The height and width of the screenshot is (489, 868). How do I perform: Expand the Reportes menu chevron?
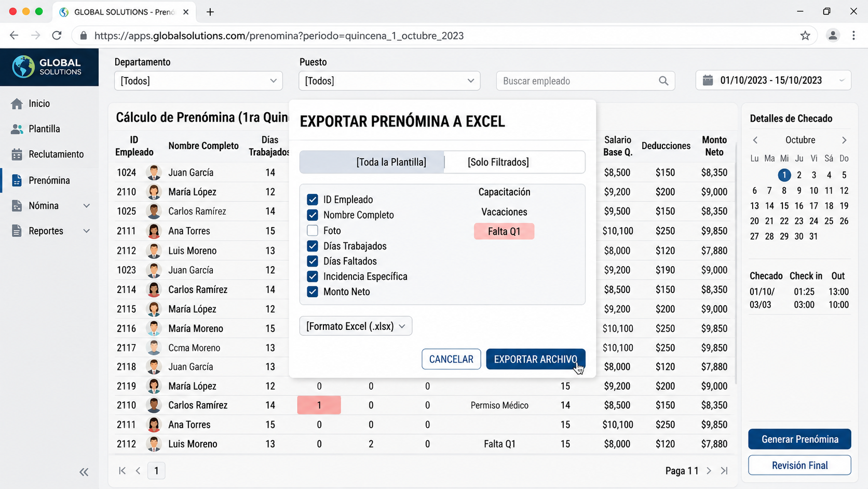(x=87, y=231)
